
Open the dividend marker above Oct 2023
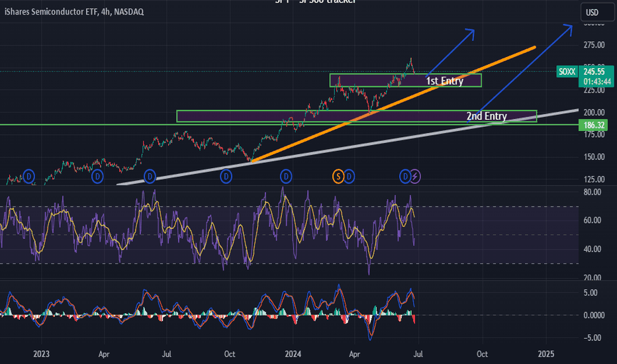point(226,176)
